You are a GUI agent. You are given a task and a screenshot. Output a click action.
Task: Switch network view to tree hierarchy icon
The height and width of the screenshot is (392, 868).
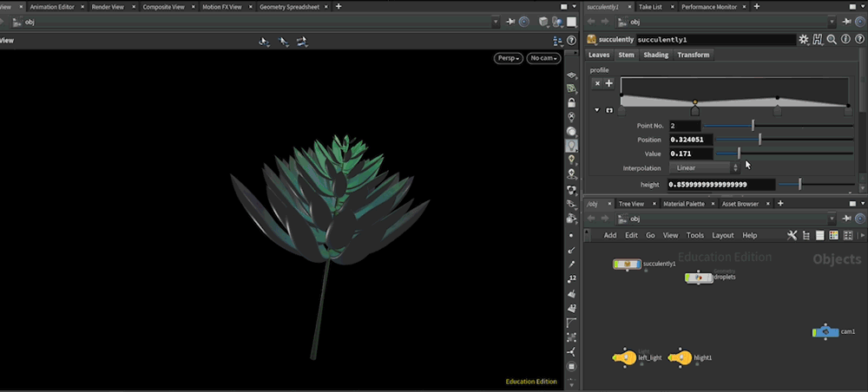point(806,236)
